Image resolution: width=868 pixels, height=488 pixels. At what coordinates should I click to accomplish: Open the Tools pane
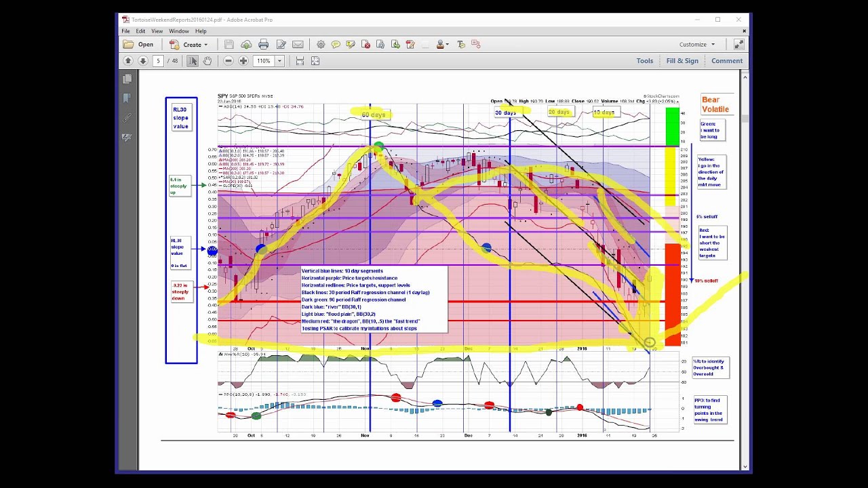click(x=645, y=61)
